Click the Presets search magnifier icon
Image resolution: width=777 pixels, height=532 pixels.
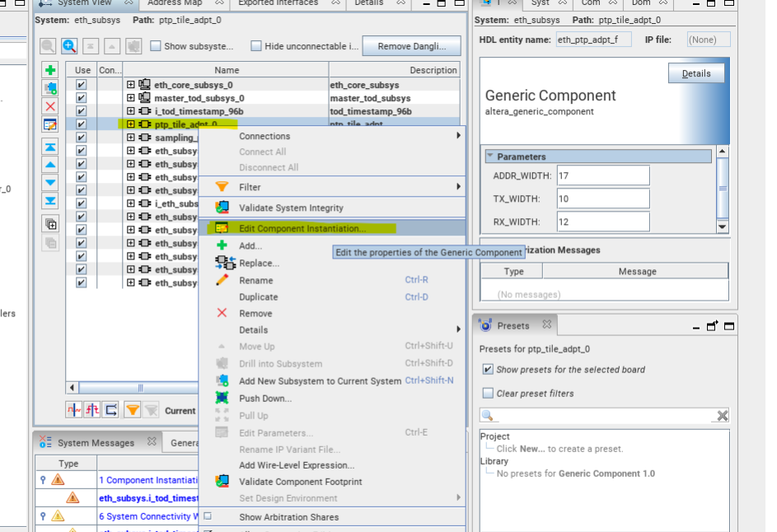click(x=488, y=415)
